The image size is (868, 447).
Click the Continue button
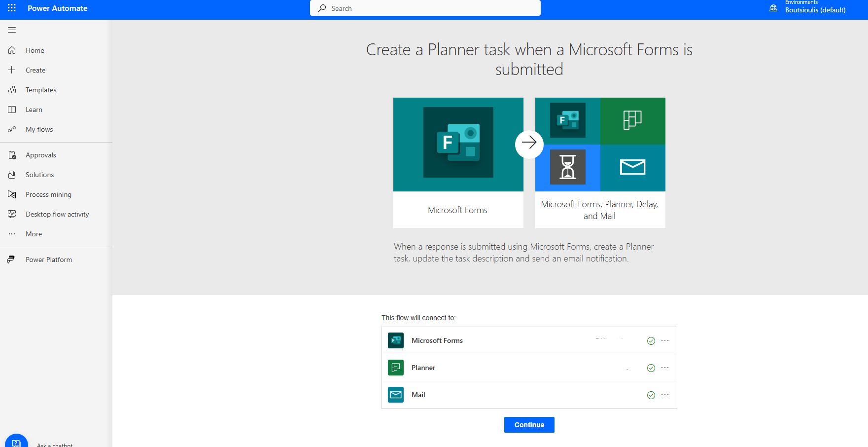(x=529, y=425)
